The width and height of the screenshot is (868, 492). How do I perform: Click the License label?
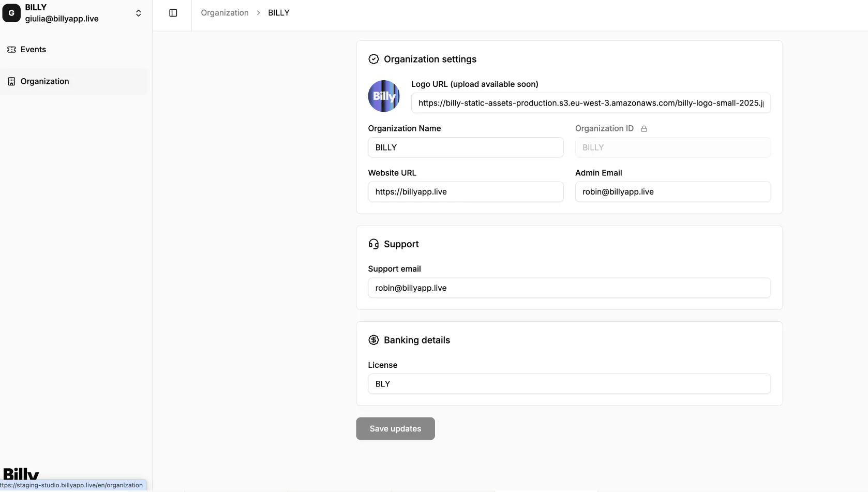click(382, 365)
